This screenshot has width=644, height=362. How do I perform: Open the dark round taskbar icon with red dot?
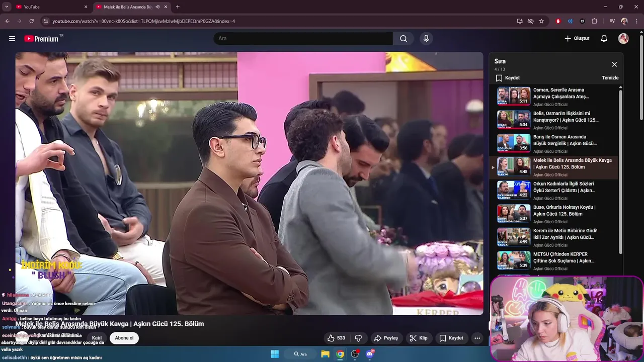[x=355, y=354]
